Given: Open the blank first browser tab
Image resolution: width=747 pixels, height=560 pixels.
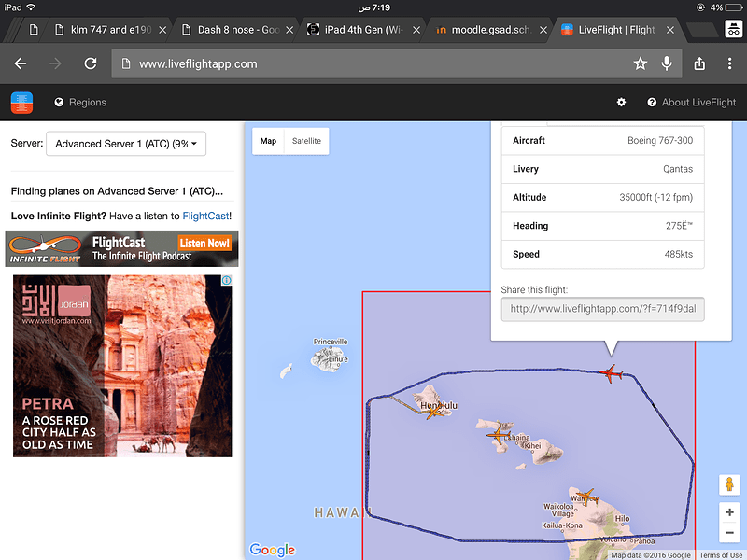Looking at the screenshot, I should [x=34, y=30].
